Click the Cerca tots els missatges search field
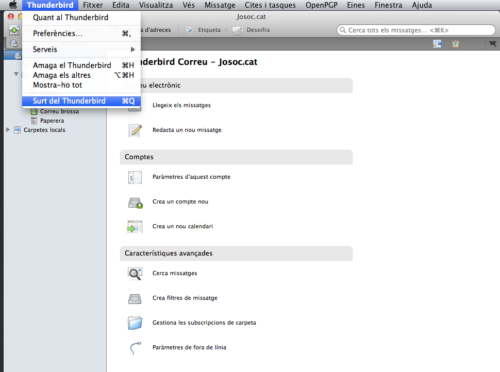The width and height of the screenshot is (500, 372). 416,30
